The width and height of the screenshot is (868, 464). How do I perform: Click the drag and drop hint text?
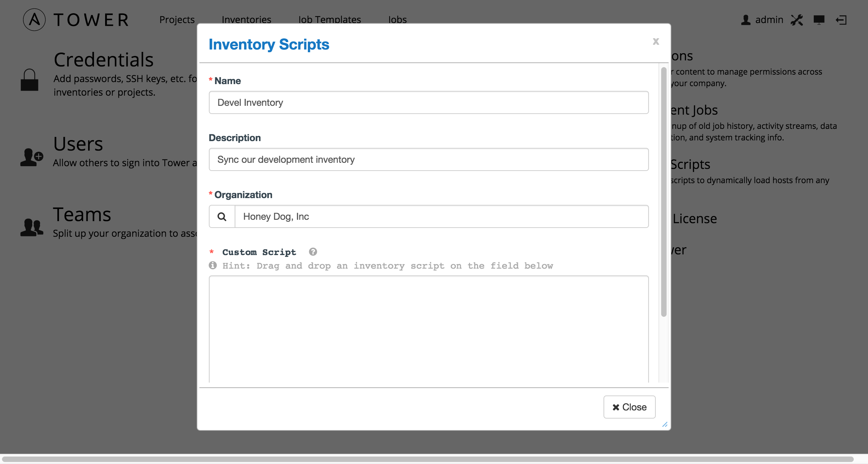[x=388, y=266]
